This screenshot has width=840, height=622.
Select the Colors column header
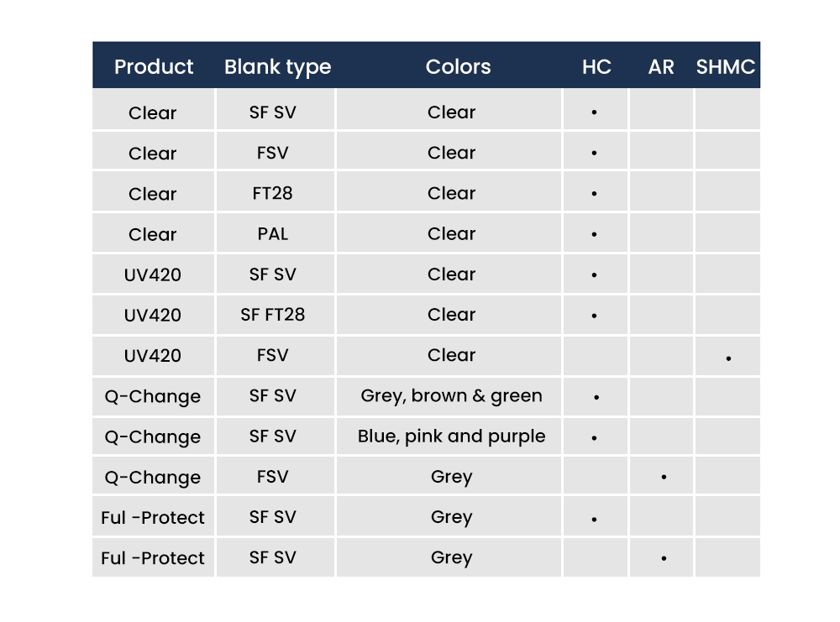458,67
